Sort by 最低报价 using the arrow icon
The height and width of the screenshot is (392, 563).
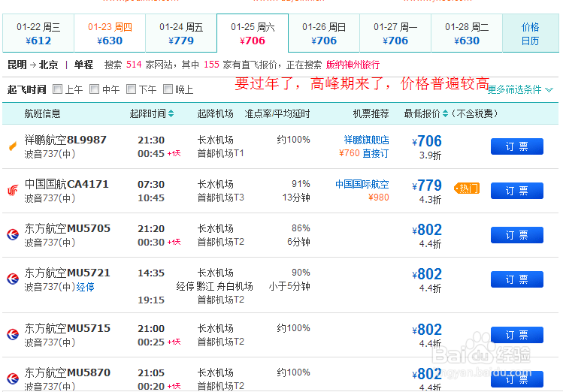click(x=445, y=113)
